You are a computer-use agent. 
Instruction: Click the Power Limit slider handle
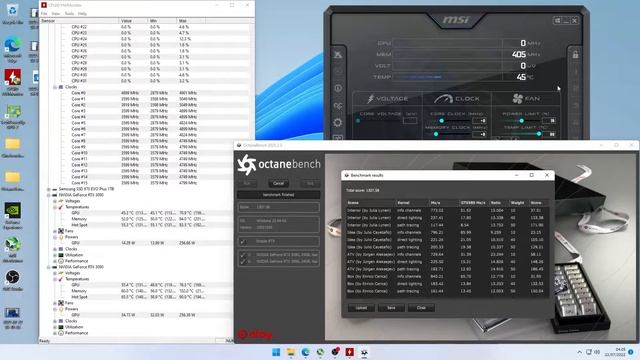click(x=522, y=121)
